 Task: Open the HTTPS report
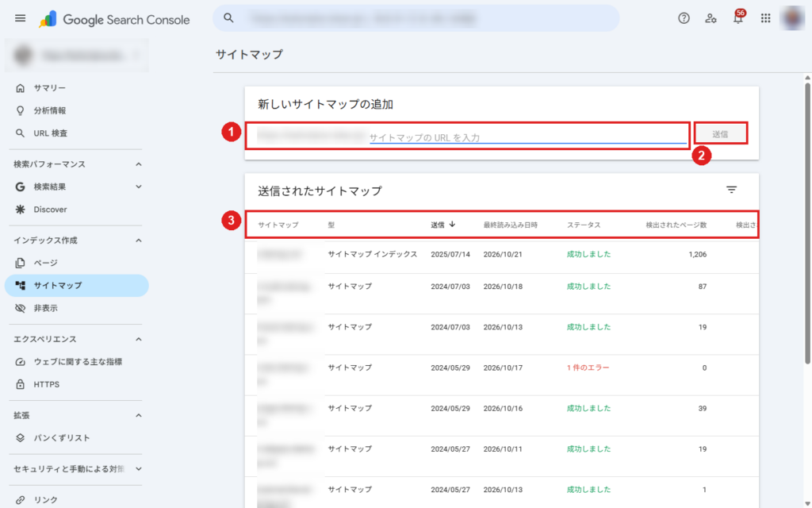pyautogui.click(x=77, y=384)
